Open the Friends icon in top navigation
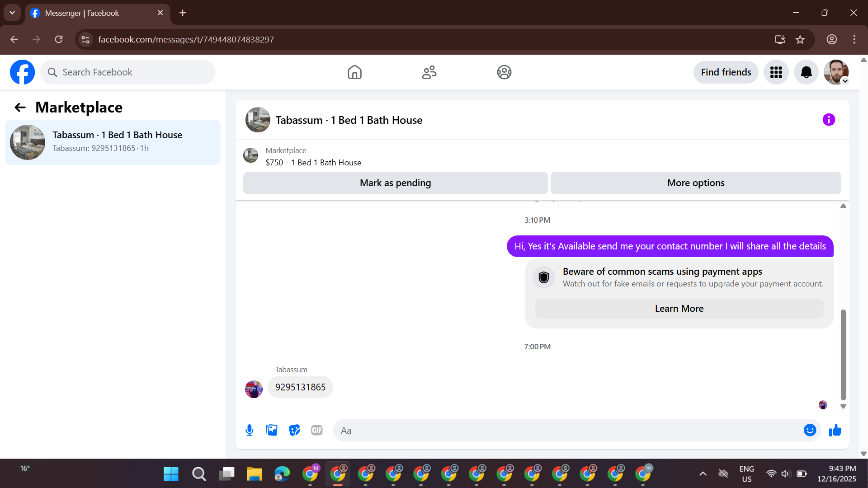Image resolution: width=868 pixels, height=488 pixels. [x=429, y=72]
